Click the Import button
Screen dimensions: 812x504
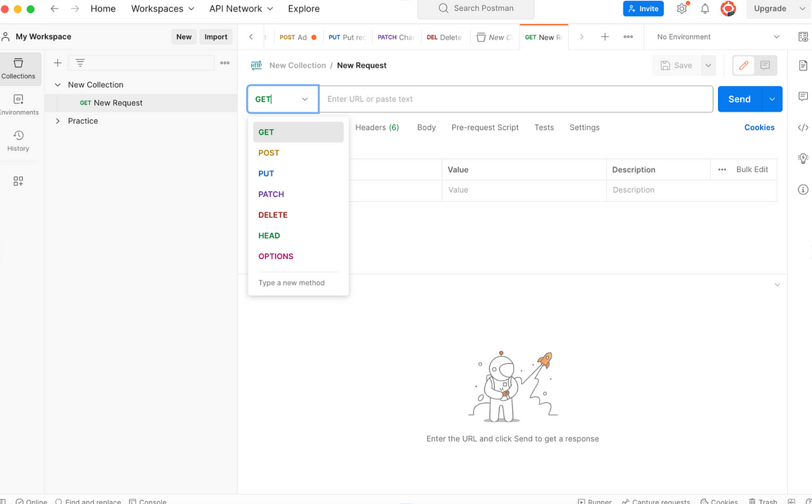tap(216, 37)
